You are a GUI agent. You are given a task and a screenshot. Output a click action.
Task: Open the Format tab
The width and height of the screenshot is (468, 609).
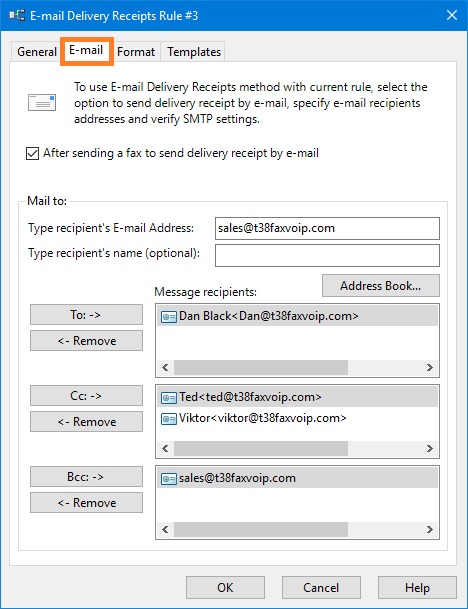pyautogui.click(x=136, y=52)
